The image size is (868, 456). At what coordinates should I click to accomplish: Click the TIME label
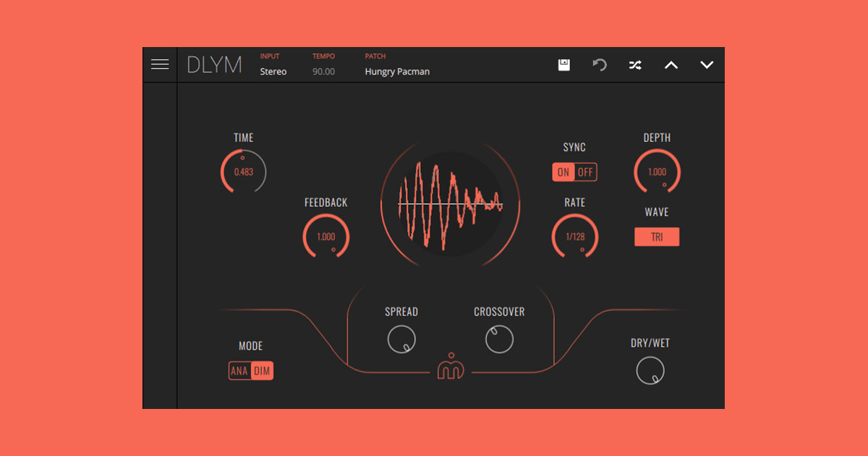click(x=244, y=138)
